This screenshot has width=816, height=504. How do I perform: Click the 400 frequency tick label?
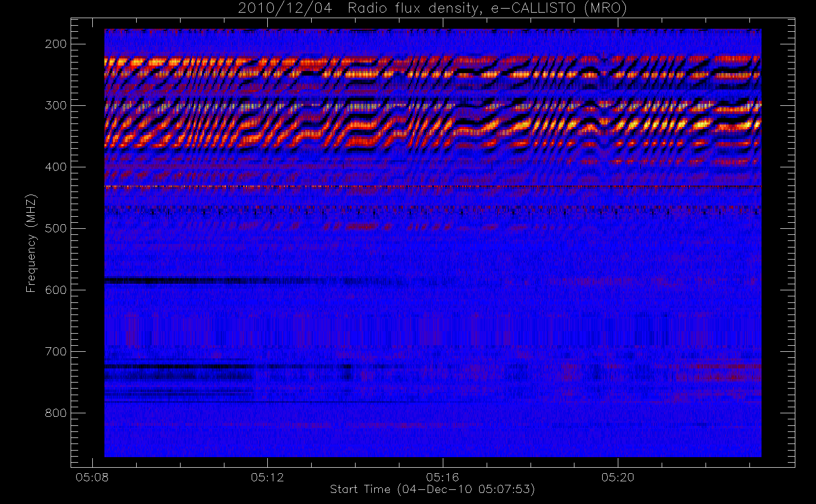coord(56,167)
